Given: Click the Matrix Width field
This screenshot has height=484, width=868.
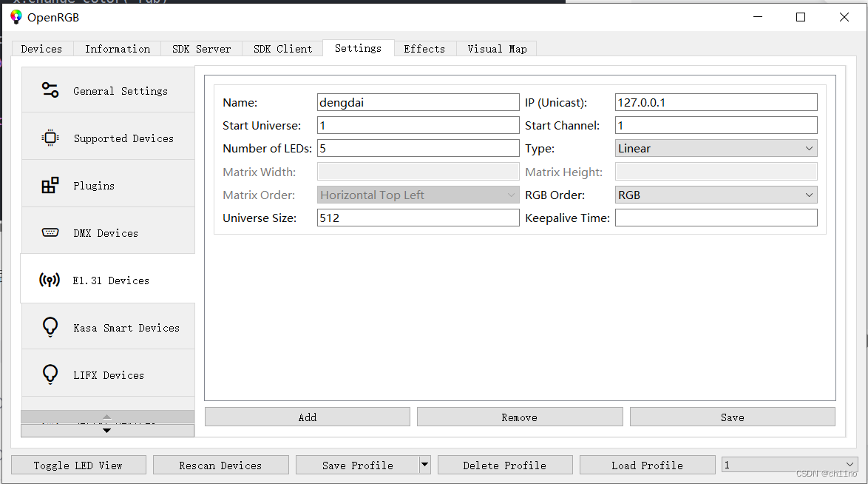Looking at the screenshot, I should tap(418, 172).
